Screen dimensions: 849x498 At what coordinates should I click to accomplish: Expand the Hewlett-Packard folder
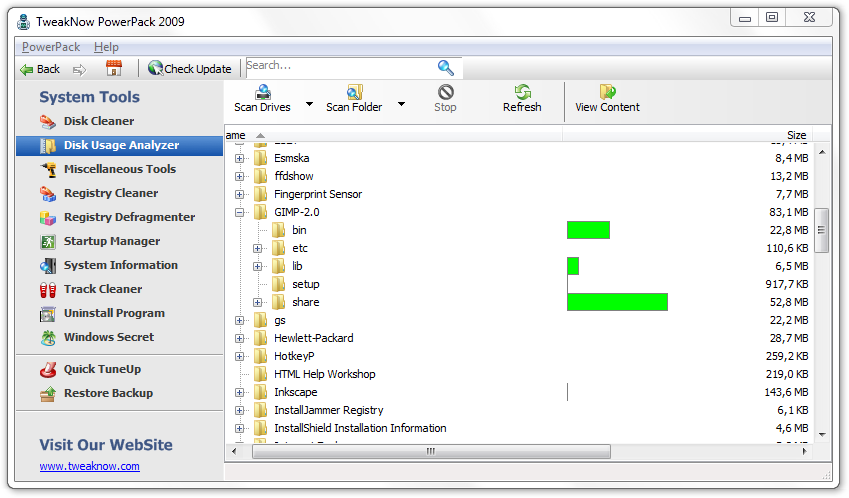click(x=239, y=338)
